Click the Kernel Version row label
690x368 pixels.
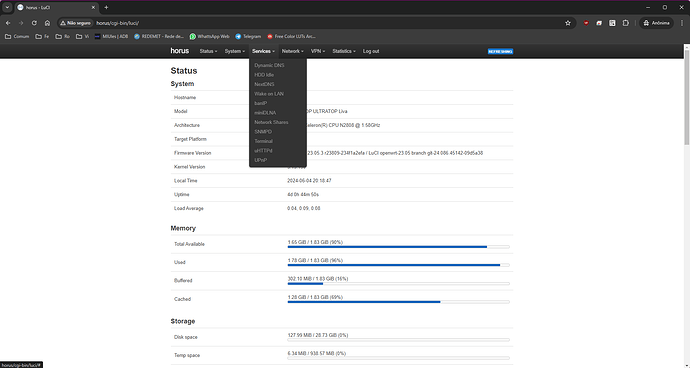point(189,167)
